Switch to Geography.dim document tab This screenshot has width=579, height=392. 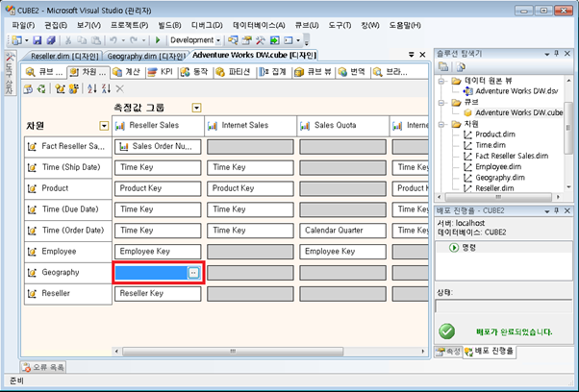coord(146,56)
